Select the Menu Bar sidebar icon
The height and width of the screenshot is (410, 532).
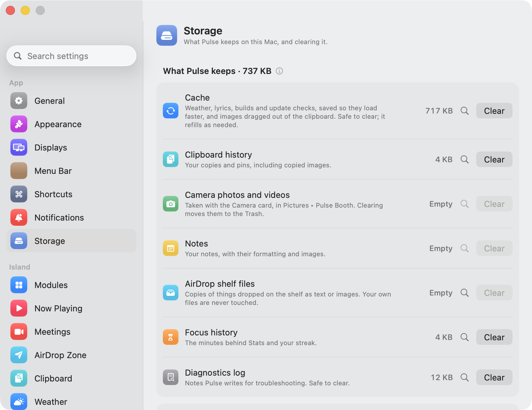coord(19,171)
